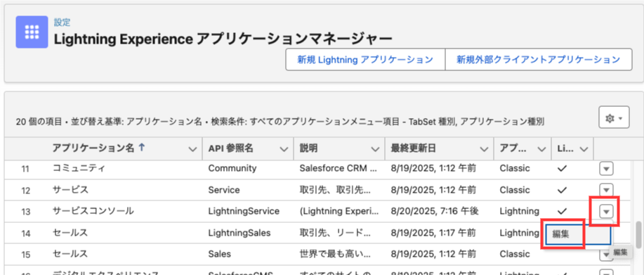Click the vertical scrollbar thumb of the list
The width and height of the screenshot is (644, 275).
[638, 236]
